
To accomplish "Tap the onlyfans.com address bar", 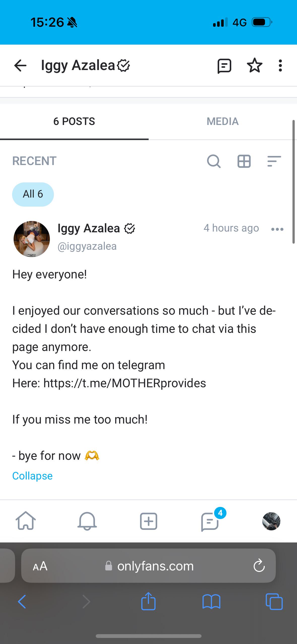I will coord(149,566).
